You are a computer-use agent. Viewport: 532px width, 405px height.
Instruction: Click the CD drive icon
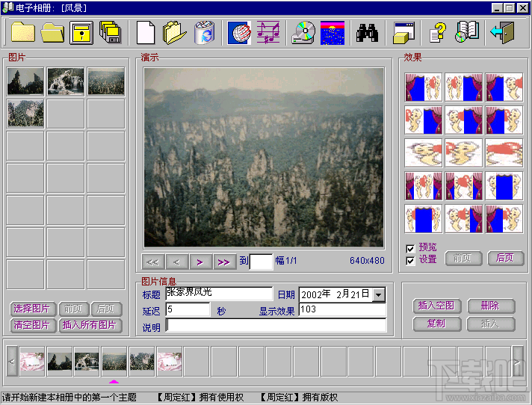pos(303,33)
